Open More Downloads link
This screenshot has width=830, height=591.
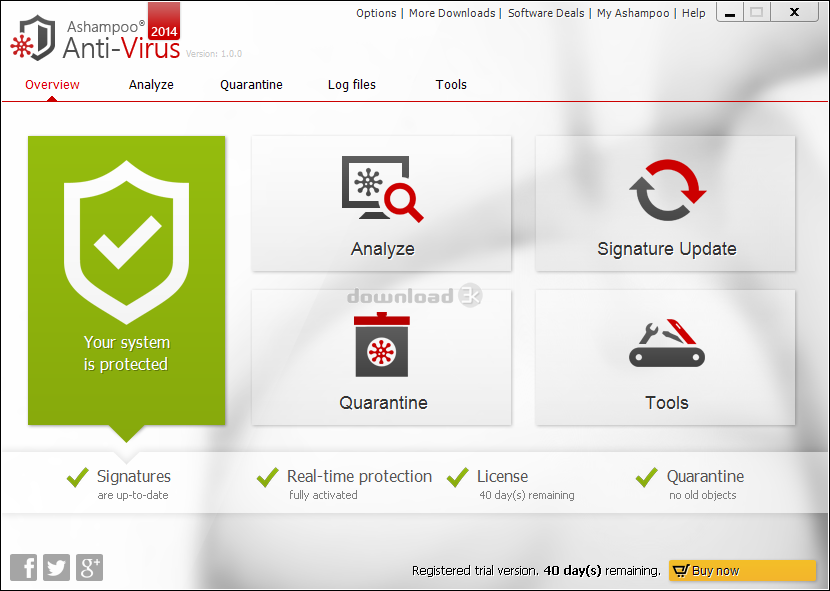pos(452,13)
